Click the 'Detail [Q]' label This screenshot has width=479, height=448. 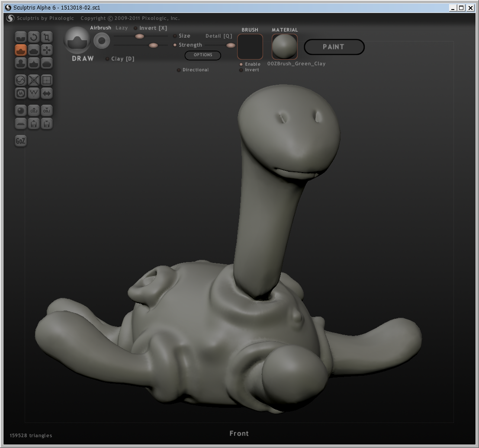(x=219, y=36)
